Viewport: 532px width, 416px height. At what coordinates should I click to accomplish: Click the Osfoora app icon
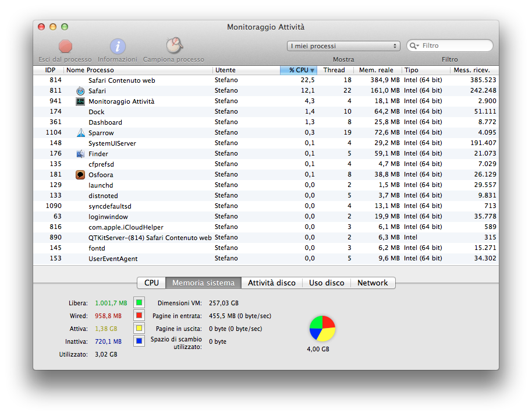tap(80, 175)
